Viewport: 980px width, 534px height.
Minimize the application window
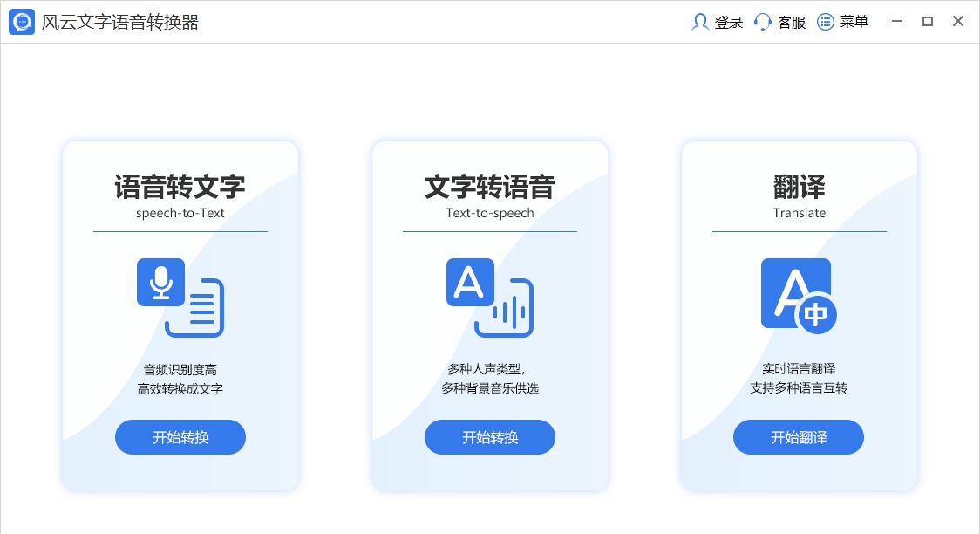[x=897, y=21]
